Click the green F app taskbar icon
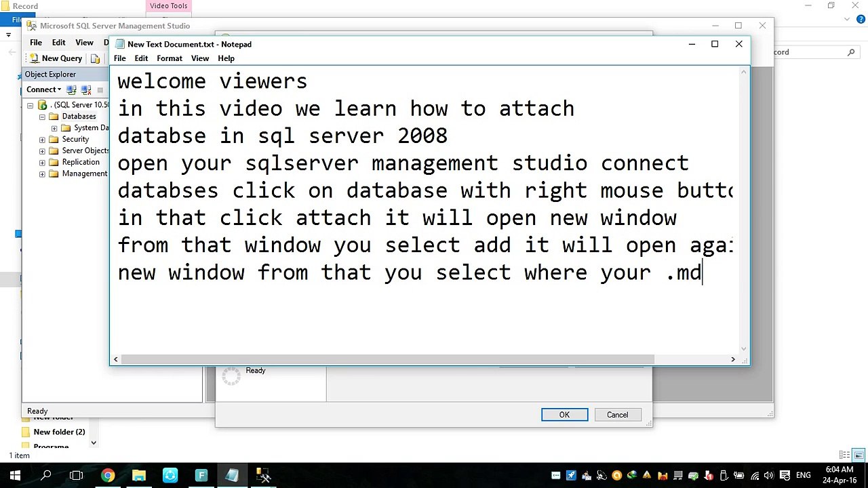Image resolution: width=868 pixels, height=488 pixels. click(x=201, y=475)
